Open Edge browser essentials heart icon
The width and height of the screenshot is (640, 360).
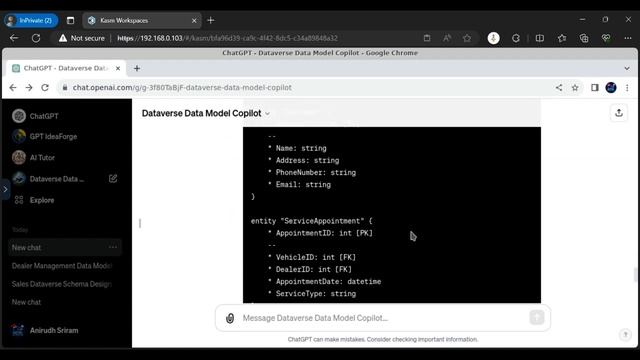[x=606, y=38]
